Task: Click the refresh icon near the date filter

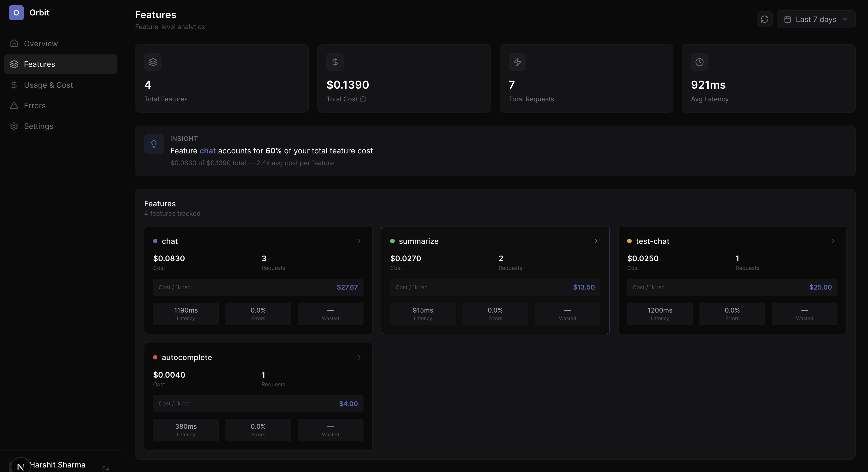Action: pyautogui.click(x=764, y=19)
